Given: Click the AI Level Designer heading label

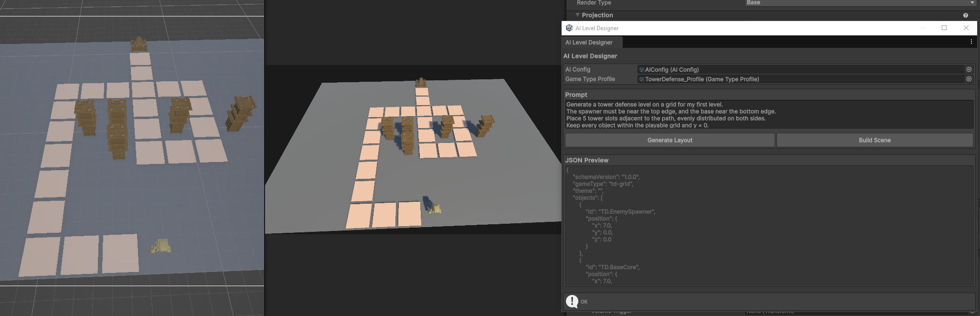Looking at the screenshot, I should point(590,56).
